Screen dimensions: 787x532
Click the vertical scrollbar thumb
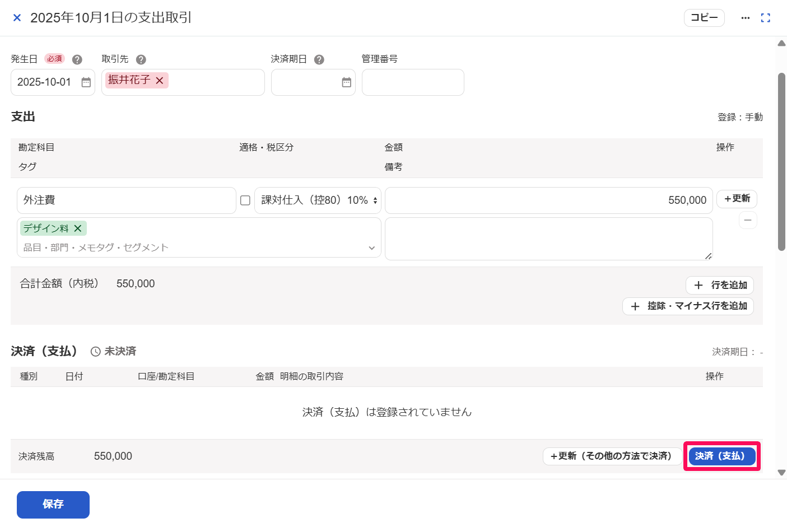click(x=782, y=161)
